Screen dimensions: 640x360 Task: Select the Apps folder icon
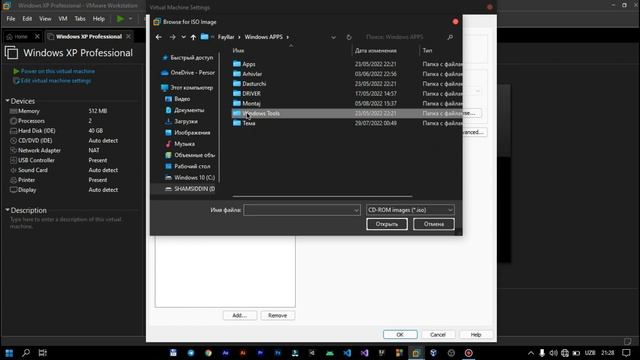pos(237,64)
